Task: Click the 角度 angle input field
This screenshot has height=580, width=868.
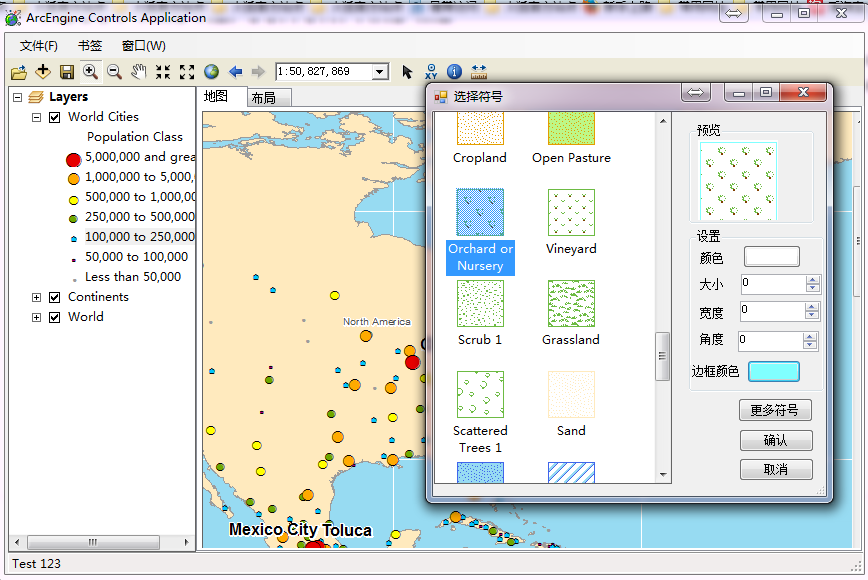Action: [x=770, y=340]
